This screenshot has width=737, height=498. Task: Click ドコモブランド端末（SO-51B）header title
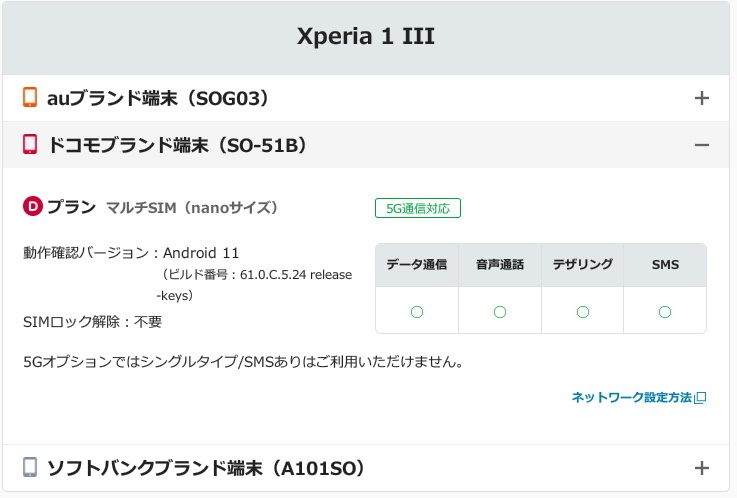177,145
